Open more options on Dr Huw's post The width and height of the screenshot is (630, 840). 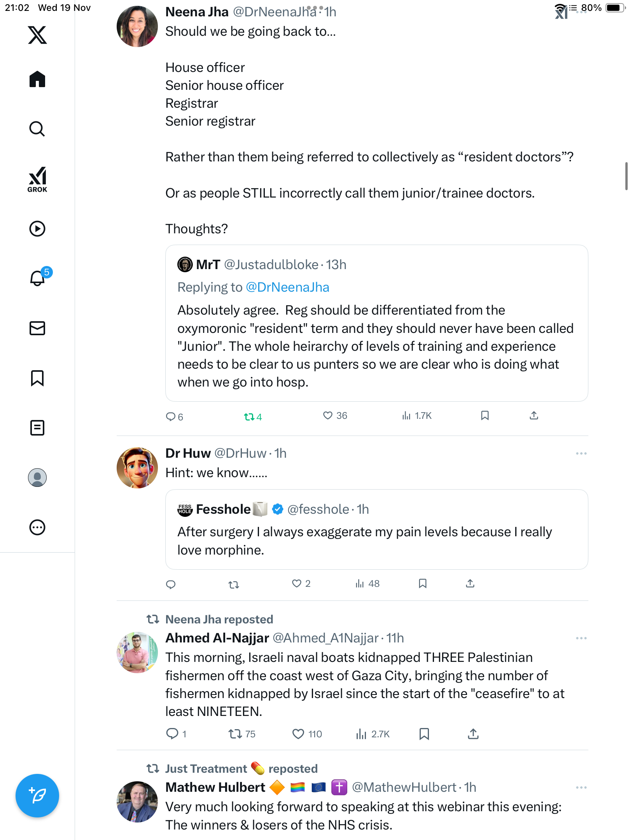tap(581, 453)
